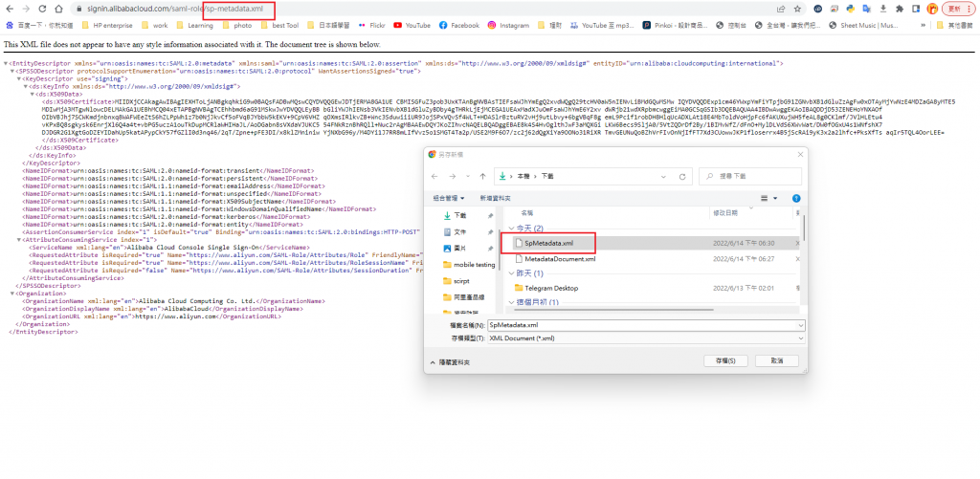Click the red 更新 update button
Viewport: 980px width, 479px height.
point(959,9)
